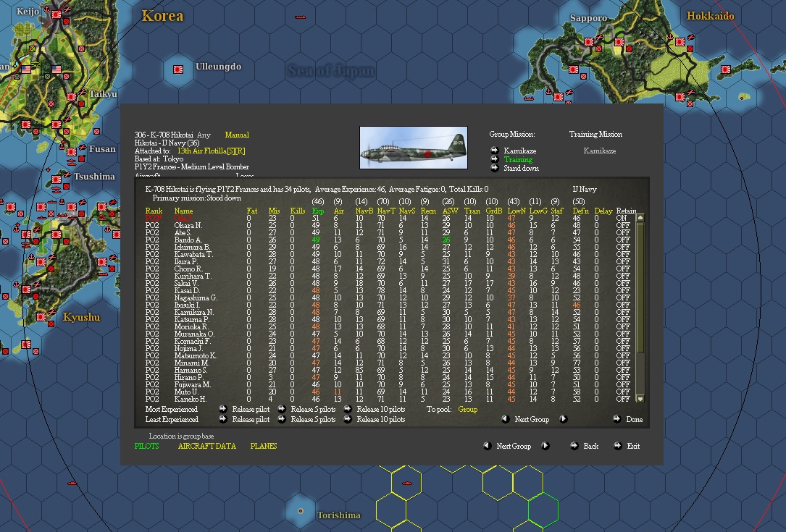
Task: Select the Torishima island base marker
Action: 300,511
